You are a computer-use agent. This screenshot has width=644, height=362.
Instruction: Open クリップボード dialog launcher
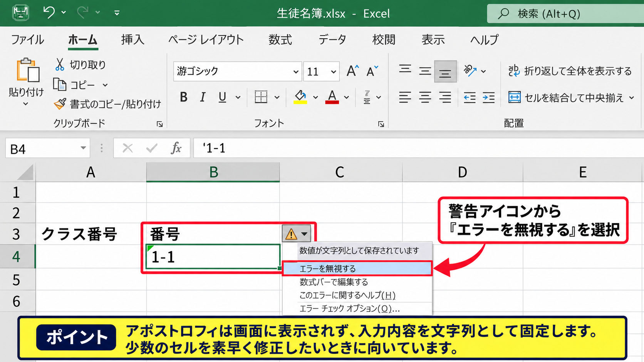coord(159,124)
